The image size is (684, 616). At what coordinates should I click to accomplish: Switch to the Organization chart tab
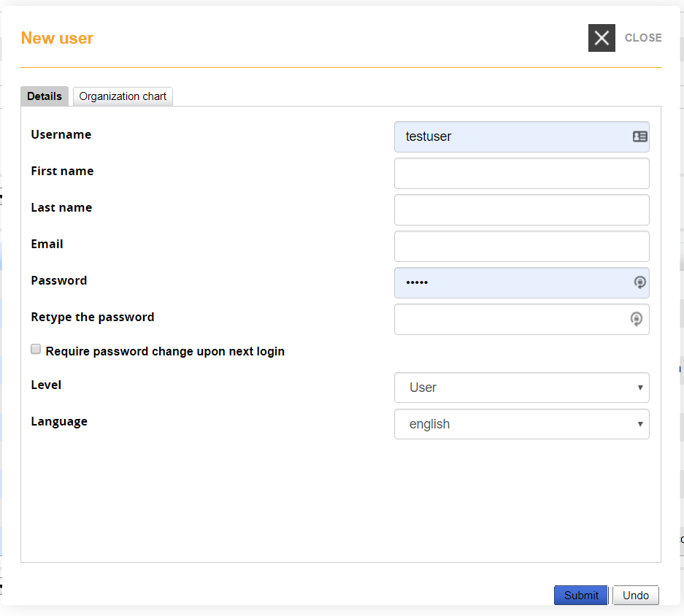coord(122,96)
